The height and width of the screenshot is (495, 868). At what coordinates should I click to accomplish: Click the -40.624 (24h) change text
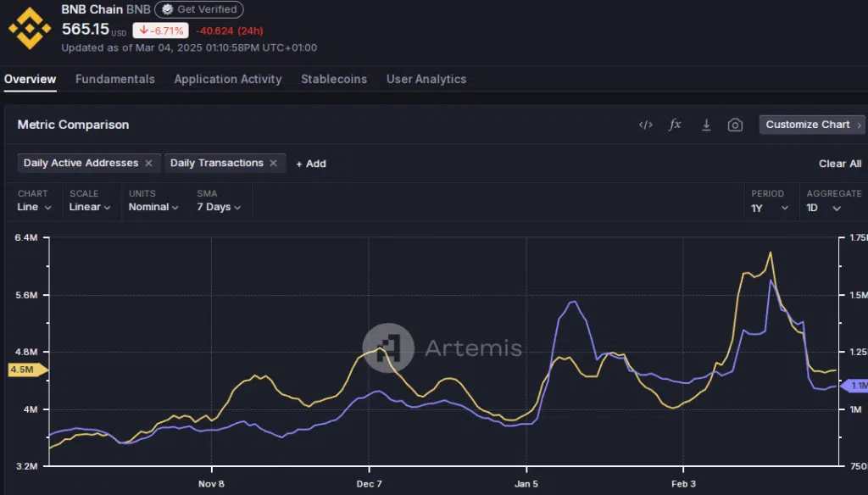pyautogui.click(x=229, y=31)
